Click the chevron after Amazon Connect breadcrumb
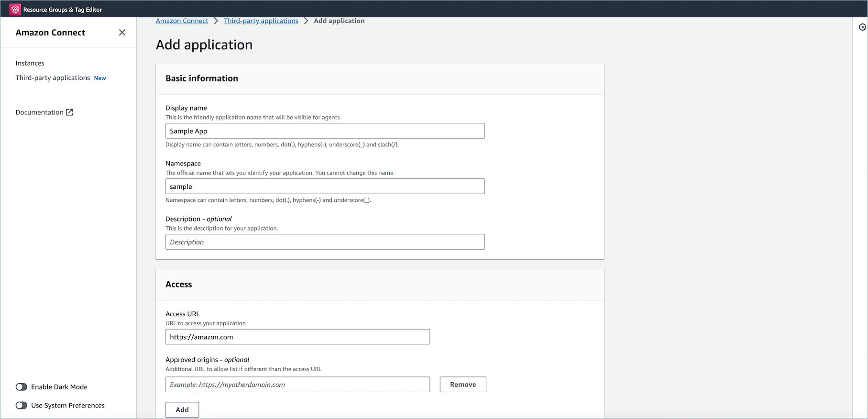868x419 pixels. point(216,21)
